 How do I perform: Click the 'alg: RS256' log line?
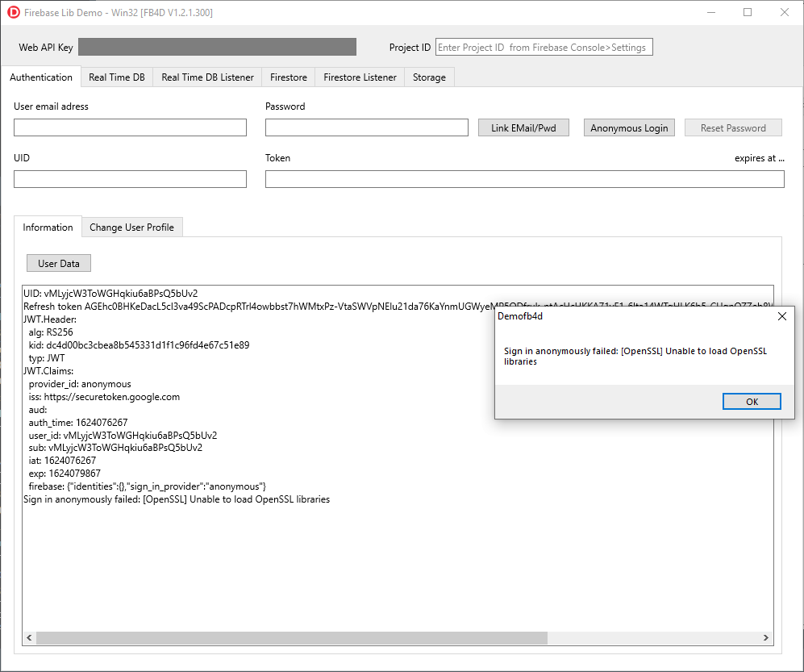click(51, 332)
